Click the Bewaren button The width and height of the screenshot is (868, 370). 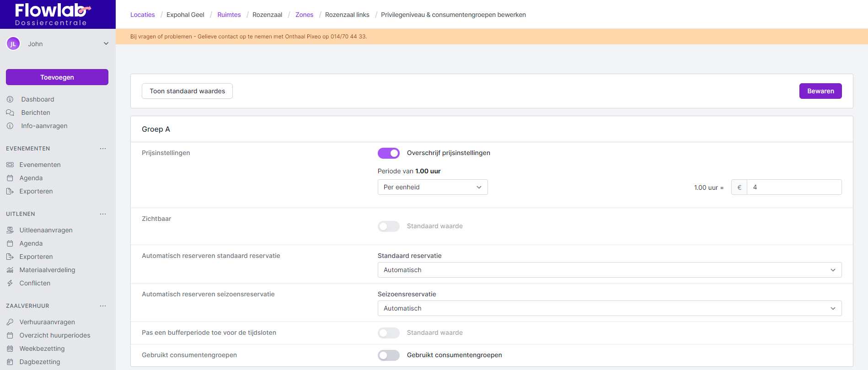pos(820,91)
